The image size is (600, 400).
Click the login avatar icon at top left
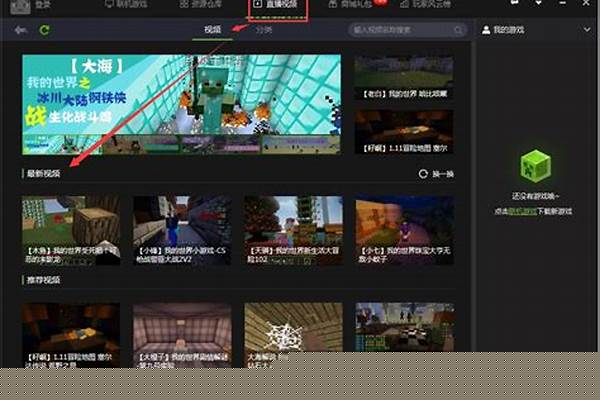click(24, 5)
